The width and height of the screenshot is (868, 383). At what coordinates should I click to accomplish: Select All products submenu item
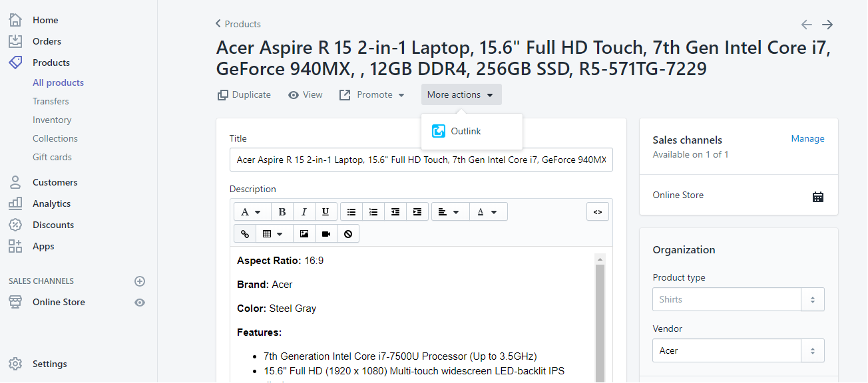point(59,82)
